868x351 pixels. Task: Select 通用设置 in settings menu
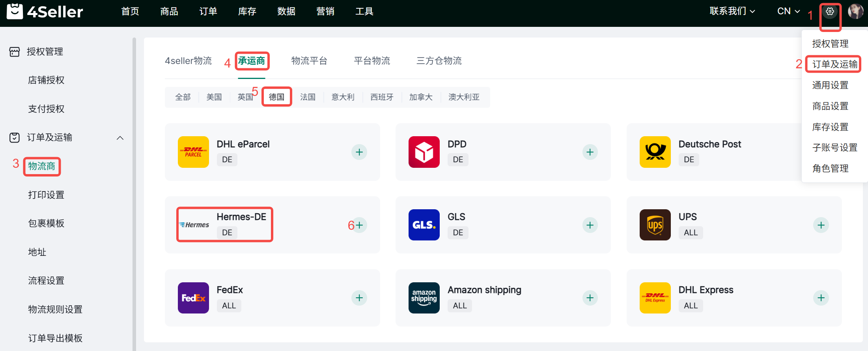pyautogui.click(x=830, y=85)
